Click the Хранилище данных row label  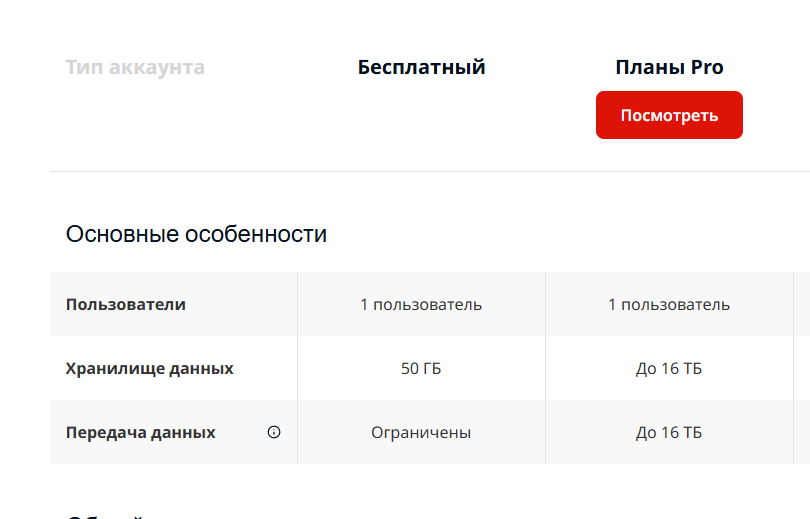pyautogui.click(x=150, y=368)
